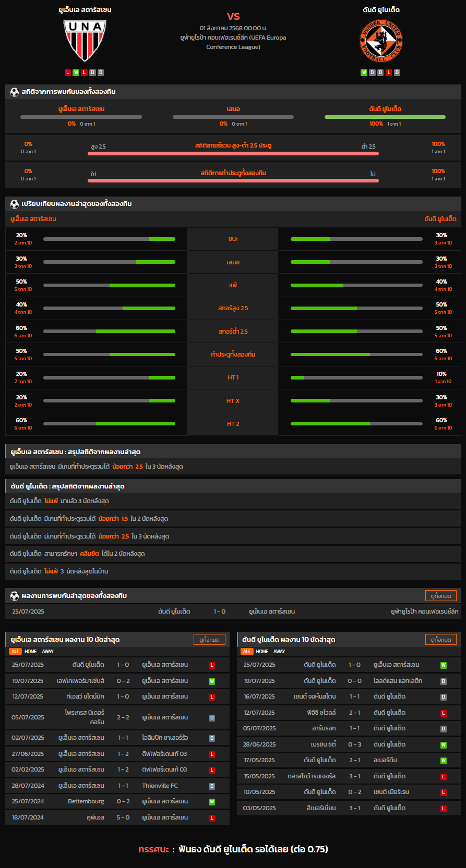466x868 pixels.
Task: Click Dundee United 100% head-to-head win bar
Action: (385, 117)
